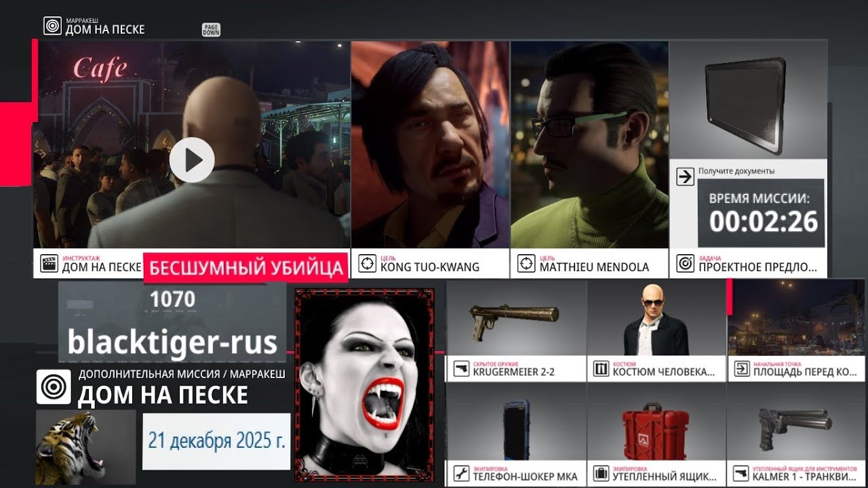868x488 pixels.
Task: Click the pistol icon beside Krugermeier 2-2
Action: pyautogui.click(x=461, y=369)
